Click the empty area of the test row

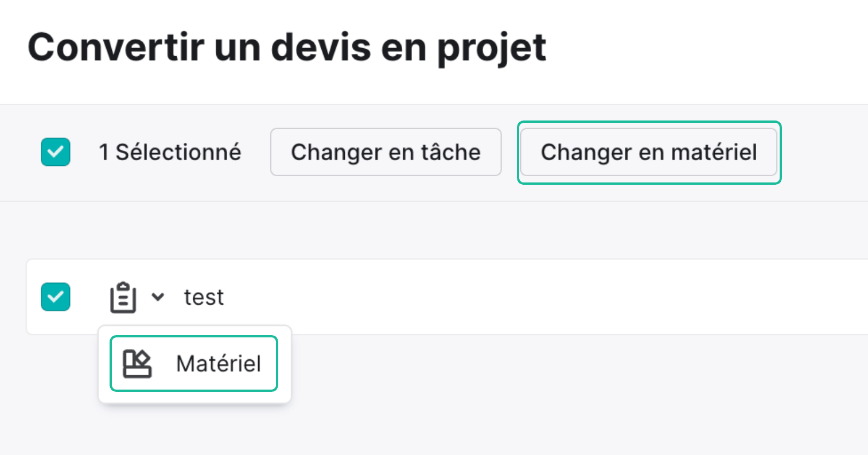pyautogui.click(x=545, y=297)
